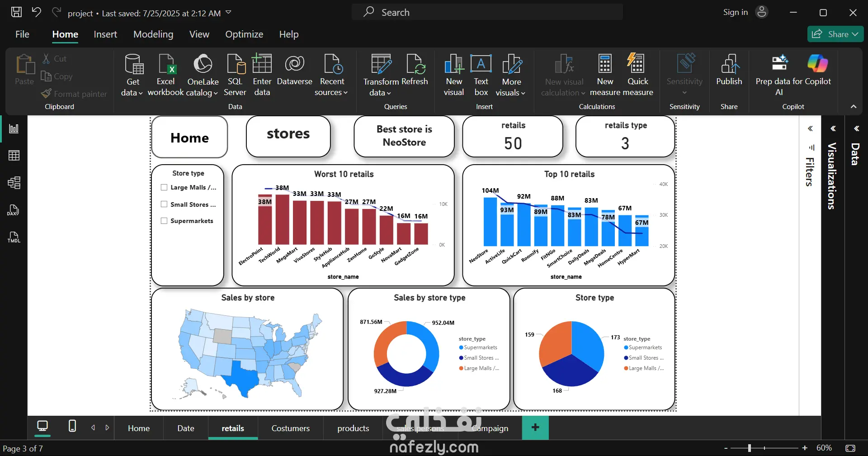Save the project with the save icon
Image resolution: width=868 pixels, height=456 pixels.
(x=16, y=12)
